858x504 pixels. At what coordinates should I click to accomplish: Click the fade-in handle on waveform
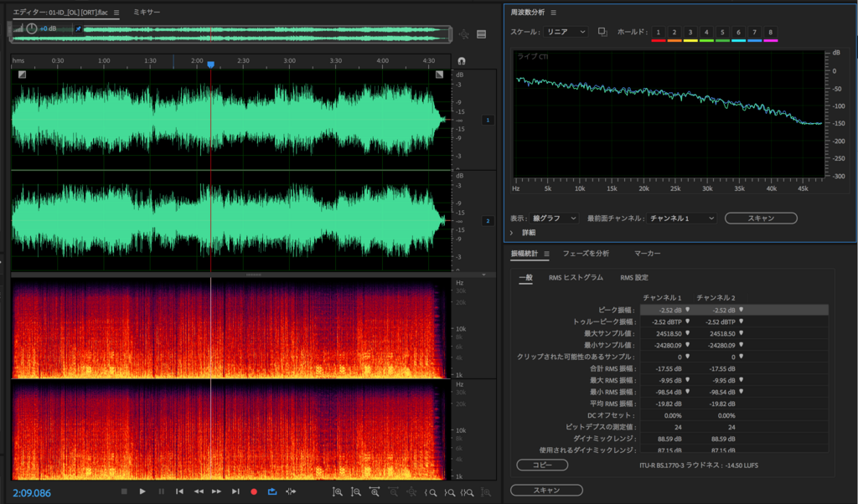[22, 75]
